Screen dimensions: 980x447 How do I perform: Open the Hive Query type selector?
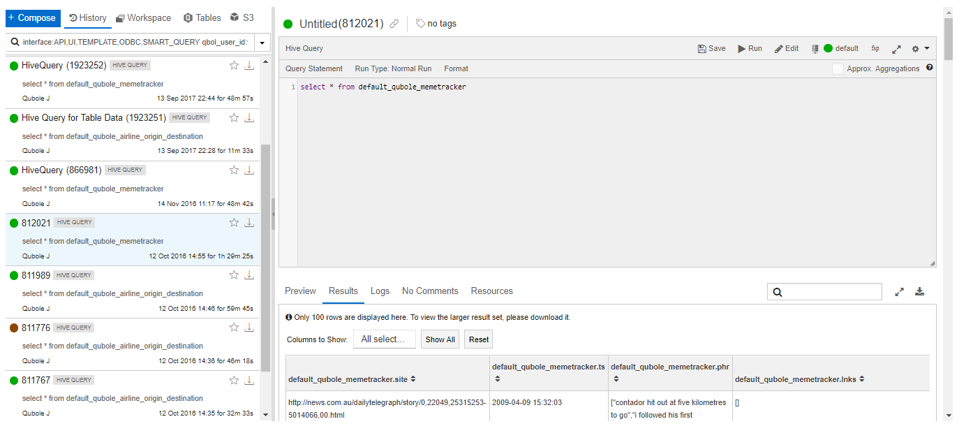point(304,49)
